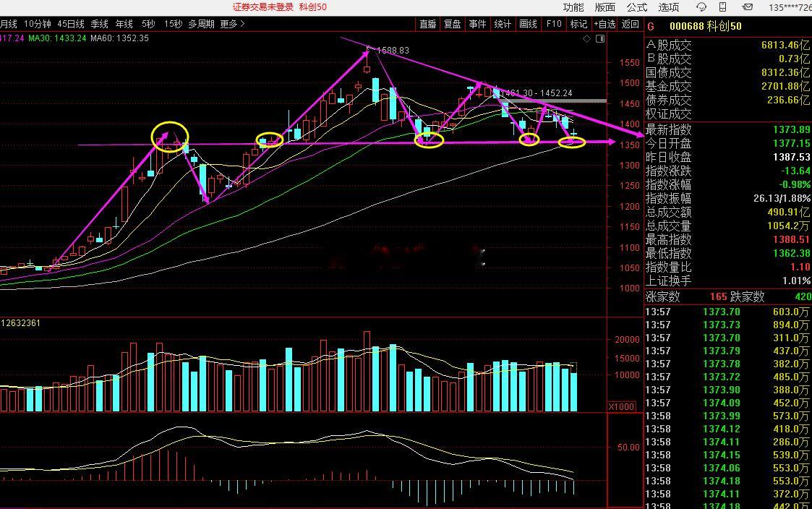Click the 最高指数 value 1388.51
The image size is (812, 509).
(x=791, y=239)
